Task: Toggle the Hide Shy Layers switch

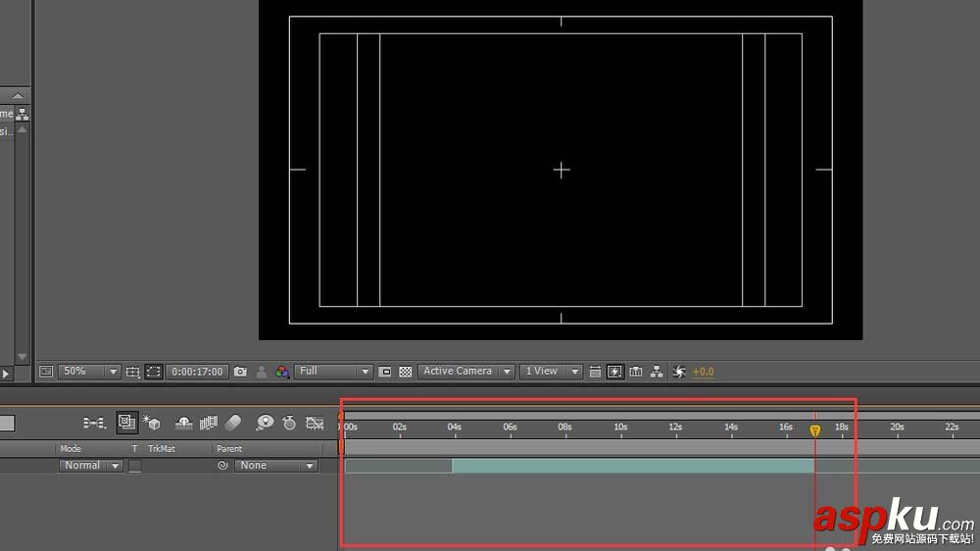Action: coord(184,424)
